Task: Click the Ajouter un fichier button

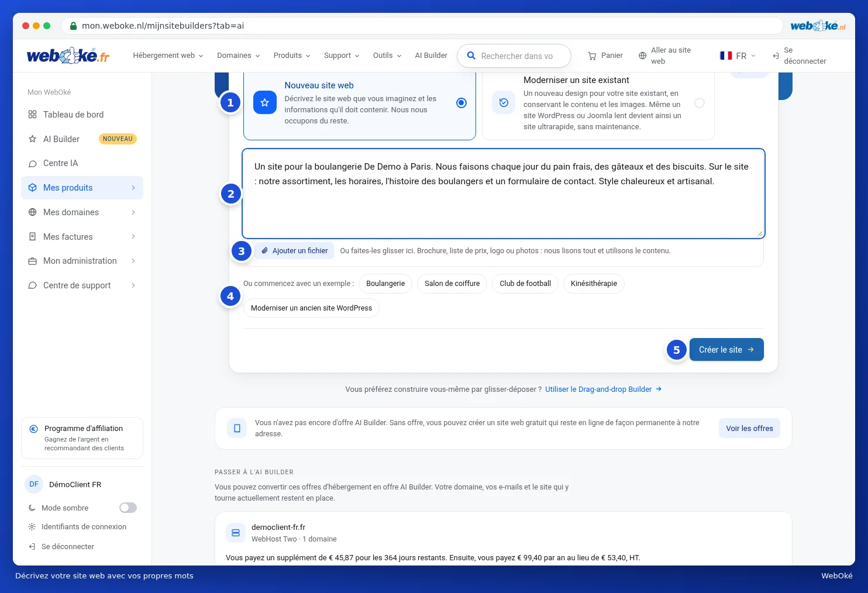Action: point(294,251)
